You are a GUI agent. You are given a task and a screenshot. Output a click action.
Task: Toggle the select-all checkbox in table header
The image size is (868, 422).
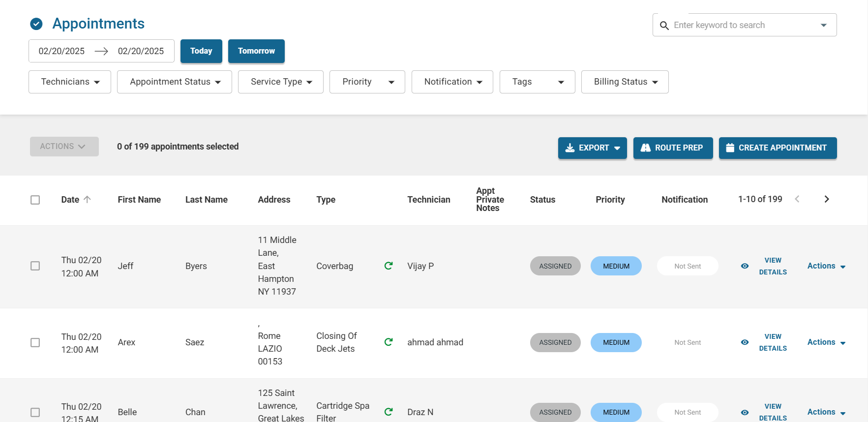35,200
